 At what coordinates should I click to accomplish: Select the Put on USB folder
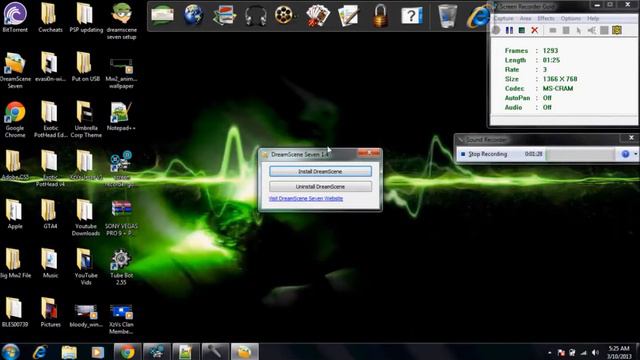pos(86,66)
